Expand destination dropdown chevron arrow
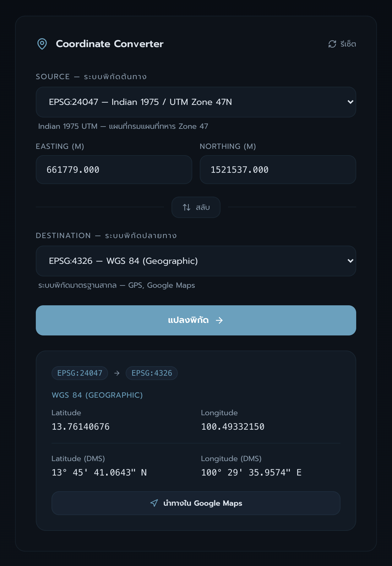Screen dimensions: 392x566 pyautogui.click(x=351, y=261)
